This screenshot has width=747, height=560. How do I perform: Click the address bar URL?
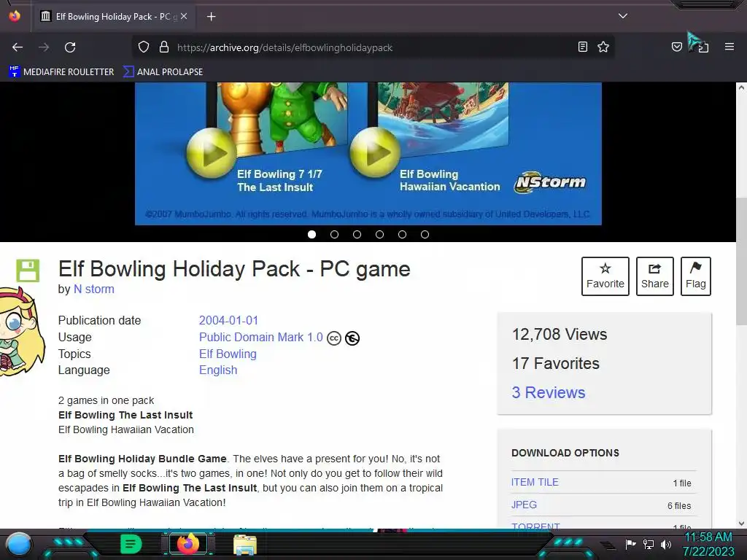(x=285, y=47)
